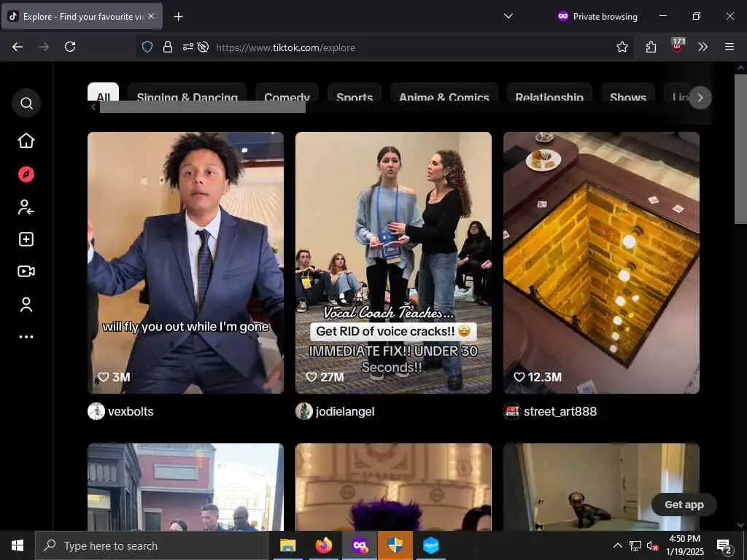Open the LIVE camera icon in sidebar
The width and height of the screenshot is (747, 560).
(x=26, y=271)
